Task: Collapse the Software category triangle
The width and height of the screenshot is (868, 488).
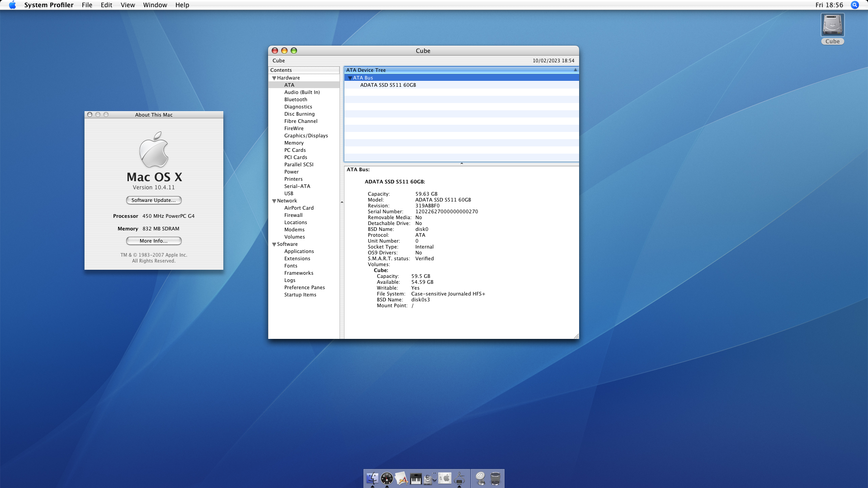Action: pos(274,244)
